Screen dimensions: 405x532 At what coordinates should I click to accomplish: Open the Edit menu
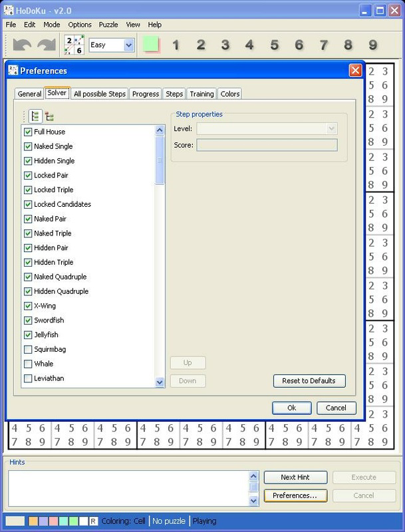coord(29,25)
